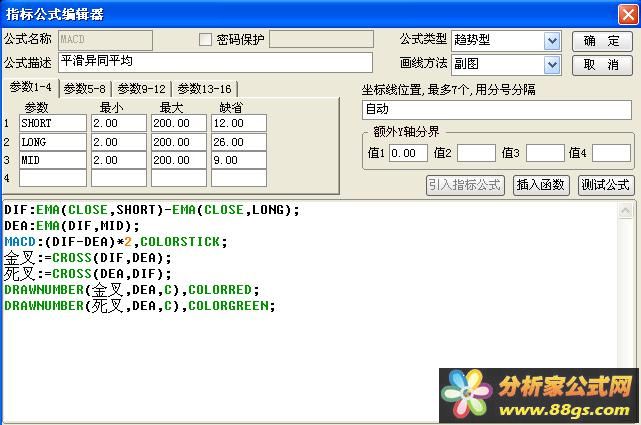641x425 pixels.
Task: Click the 公式名称 field containing MACD
Action: (105, 40)
